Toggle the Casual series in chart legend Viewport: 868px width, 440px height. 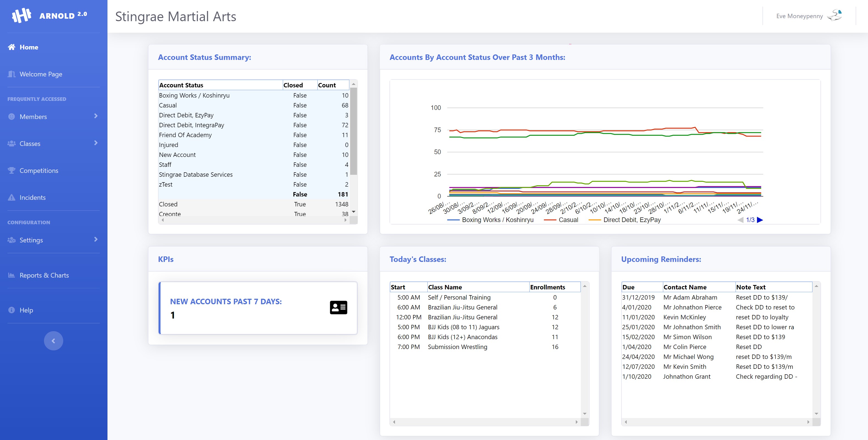568,220
